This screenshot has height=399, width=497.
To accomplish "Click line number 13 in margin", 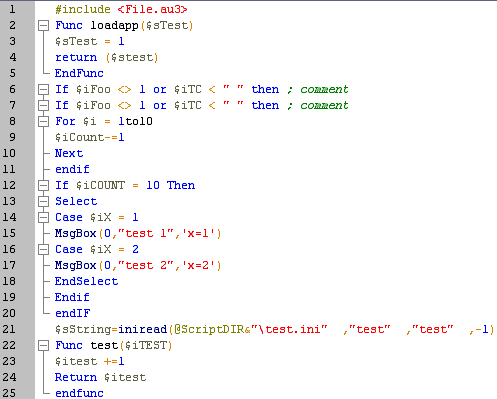I will pyautogui.click(x=9, y=201).
